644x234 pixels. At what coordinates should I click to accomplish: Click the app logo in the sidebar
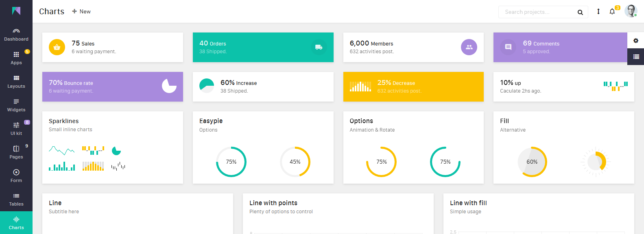click(16, 11)
